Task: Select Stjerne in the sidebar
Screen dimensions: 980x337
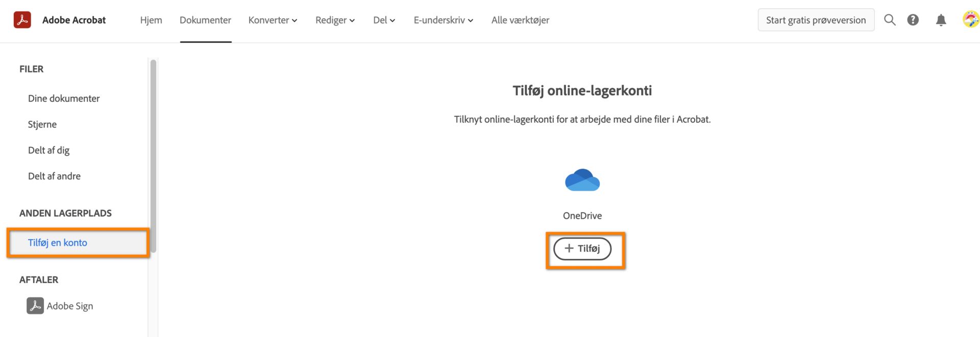Action: pos(42,124)
